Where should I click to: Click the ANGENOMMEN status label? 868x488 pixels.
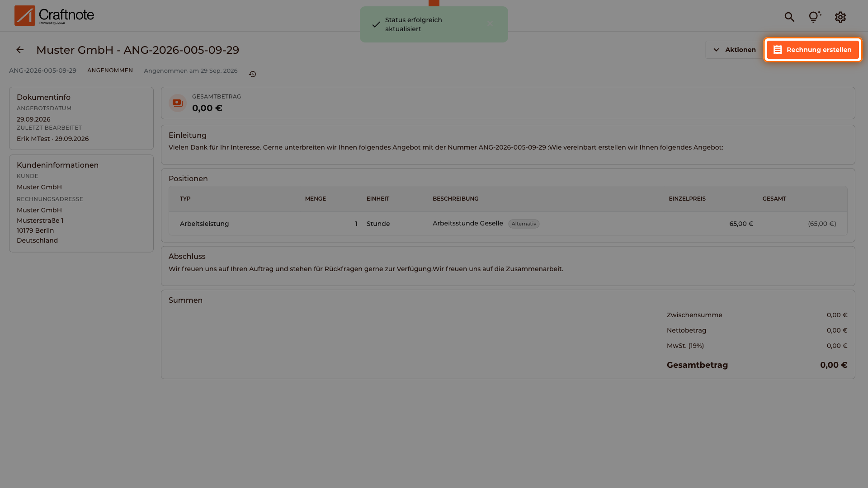(x=110, y=70)
